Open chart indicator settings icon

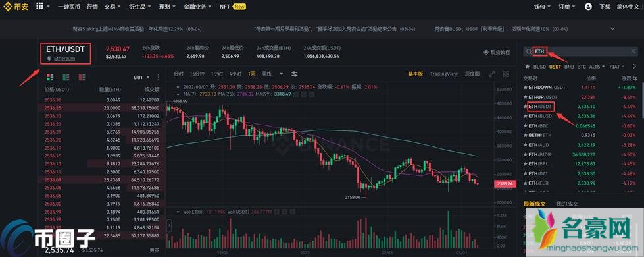tap(295, 74)
